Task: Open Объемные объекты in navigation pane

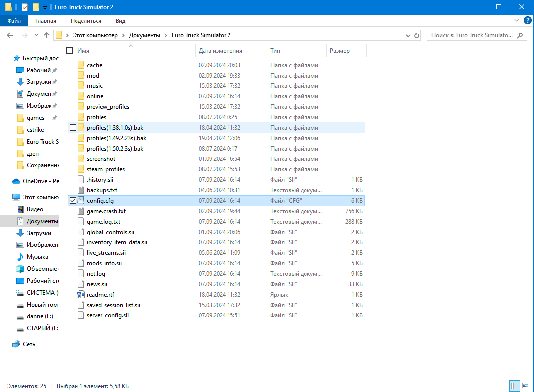Action: coord(37,269)
